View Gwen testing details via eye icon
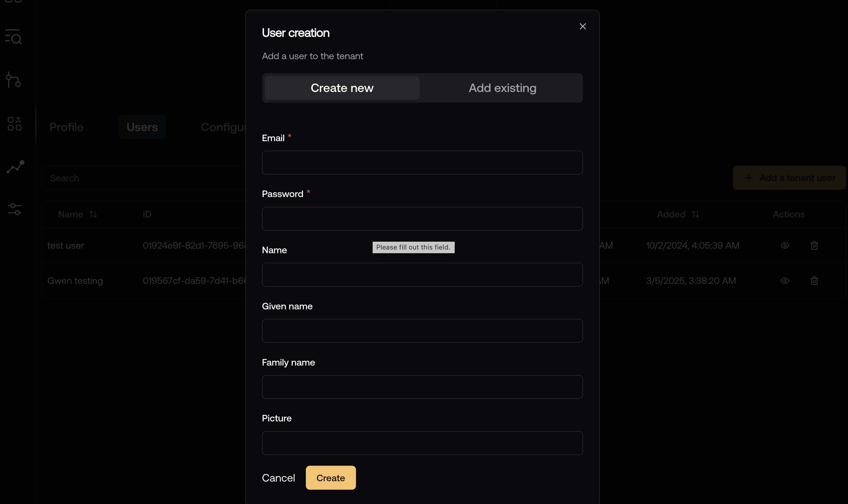The image size is (848, 504). 784,281
